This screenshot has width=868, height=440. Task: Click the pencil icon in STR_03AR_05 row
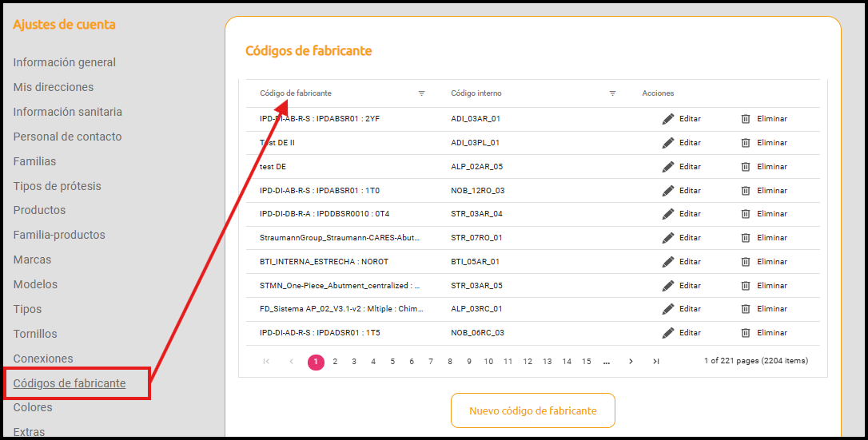pyautogui.click(x=668, y=285)
